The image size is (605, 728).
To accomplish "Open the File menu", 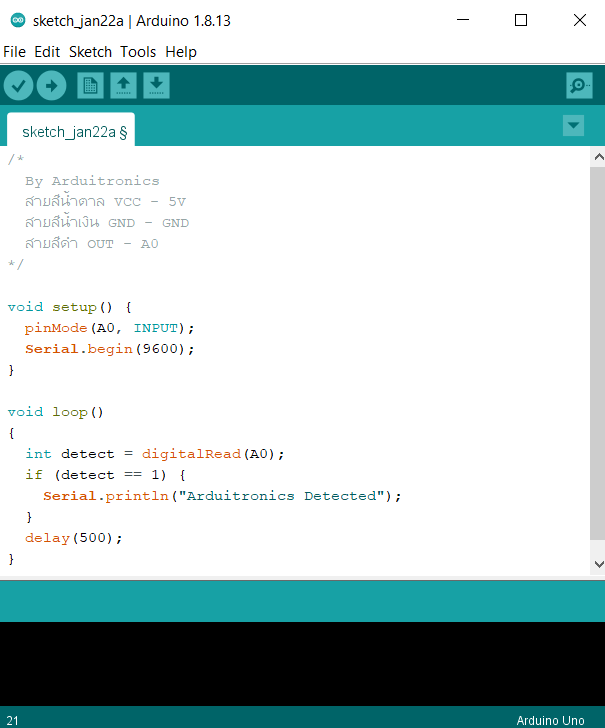I will click(x=14, y=52).
